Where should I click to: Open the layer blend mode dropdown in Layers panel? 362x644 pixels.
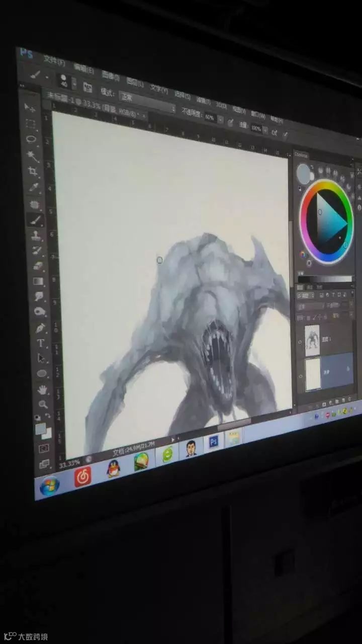point(311,306)
